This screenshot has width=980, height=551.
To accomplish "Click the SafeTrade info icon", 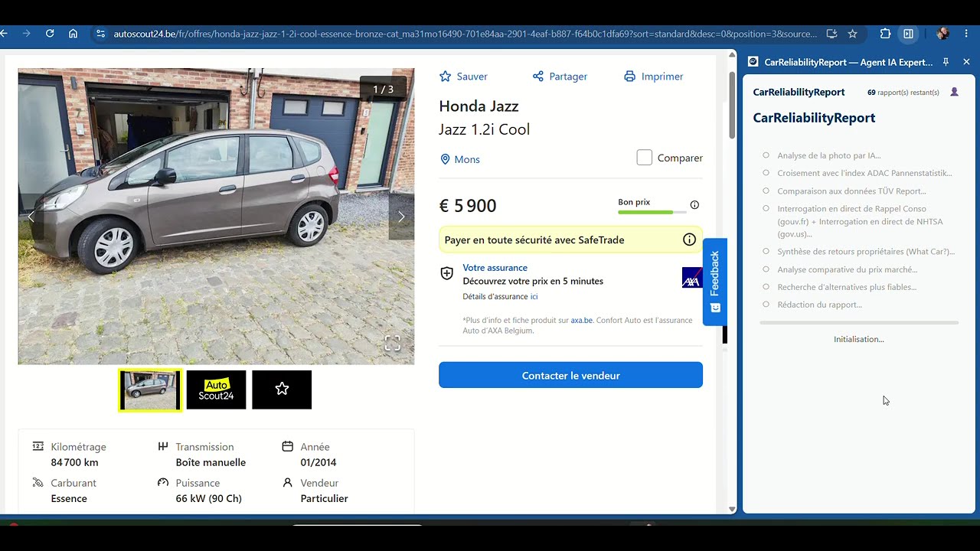I will pyautogui.click(x=689, y=240).
